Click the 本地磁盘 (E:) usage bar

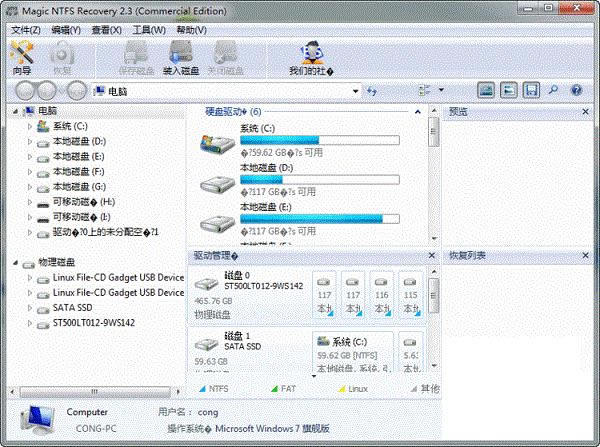[320, 219]
